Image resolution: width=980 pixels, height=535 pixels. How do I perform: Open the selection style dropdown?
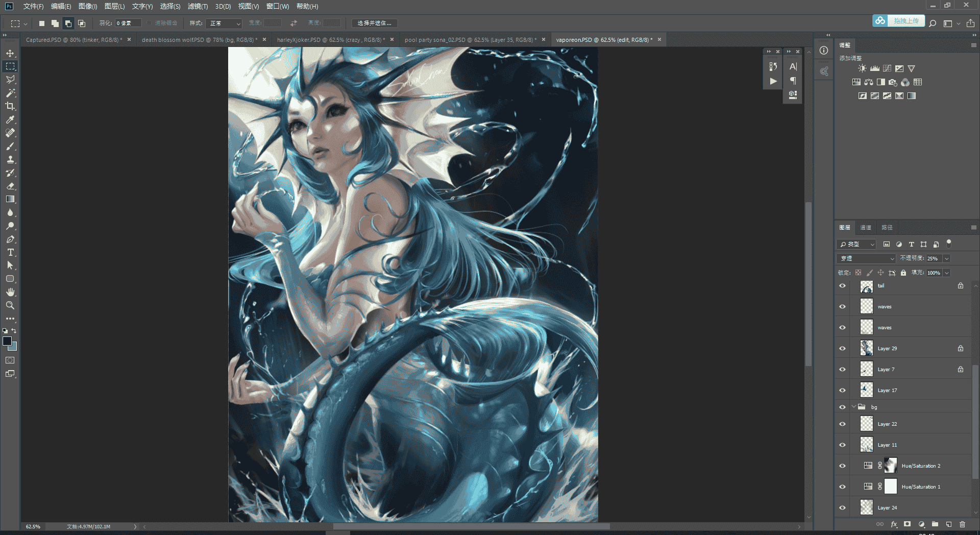pyautogui.click(x=224, y=23)
